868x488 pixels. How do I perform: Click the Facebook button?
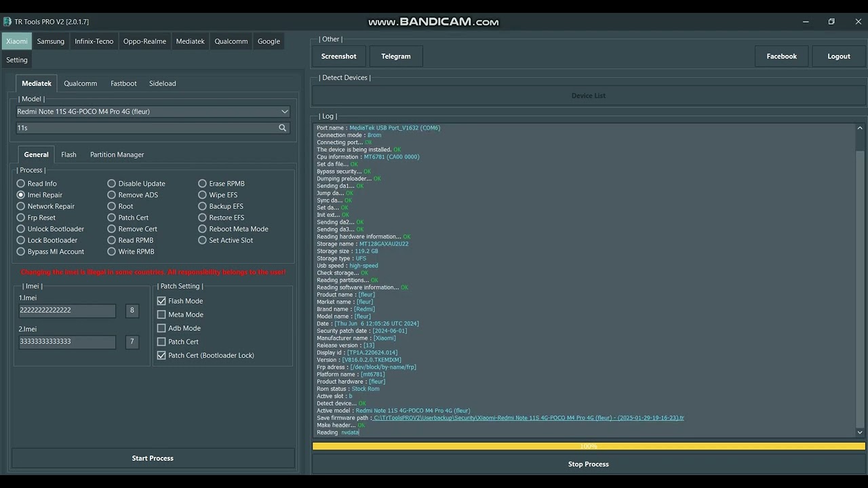click(x=782, y=56)
